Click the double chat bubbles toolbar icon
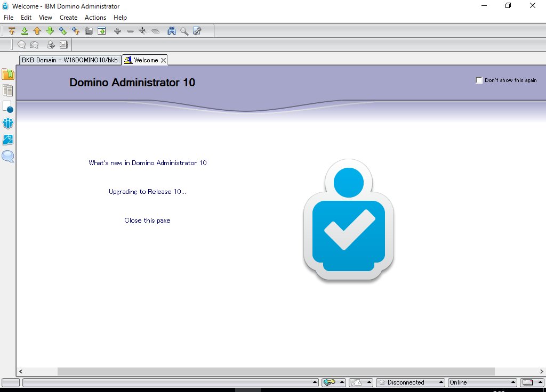The width and height of the screenshot is (546, 392). pyautogui.click(x=34, y=45)
